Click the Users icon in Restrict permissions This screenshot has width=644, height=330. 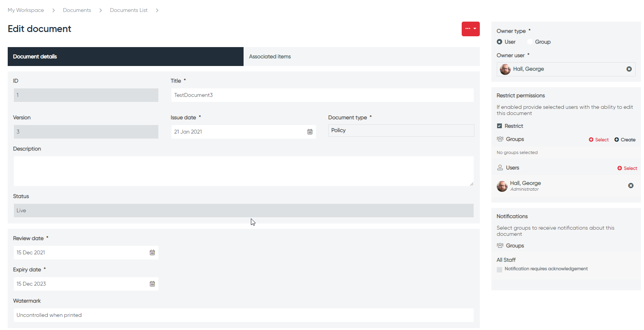point(500,168)
